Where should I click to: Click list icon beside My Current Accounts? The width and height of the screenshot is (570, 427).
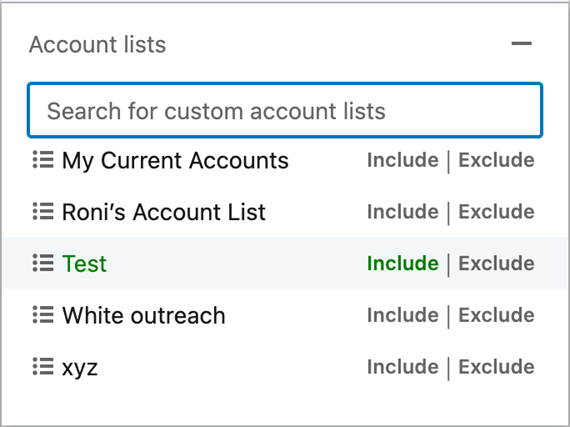click(43, 160)
